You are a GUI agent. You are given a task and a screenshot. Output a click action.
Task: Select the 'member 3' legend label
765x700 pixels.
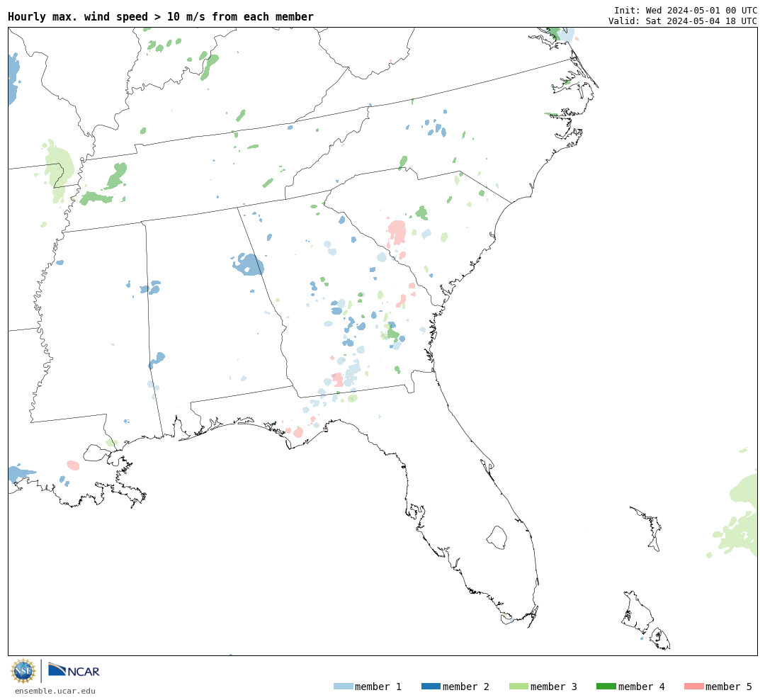click(554, 687)
